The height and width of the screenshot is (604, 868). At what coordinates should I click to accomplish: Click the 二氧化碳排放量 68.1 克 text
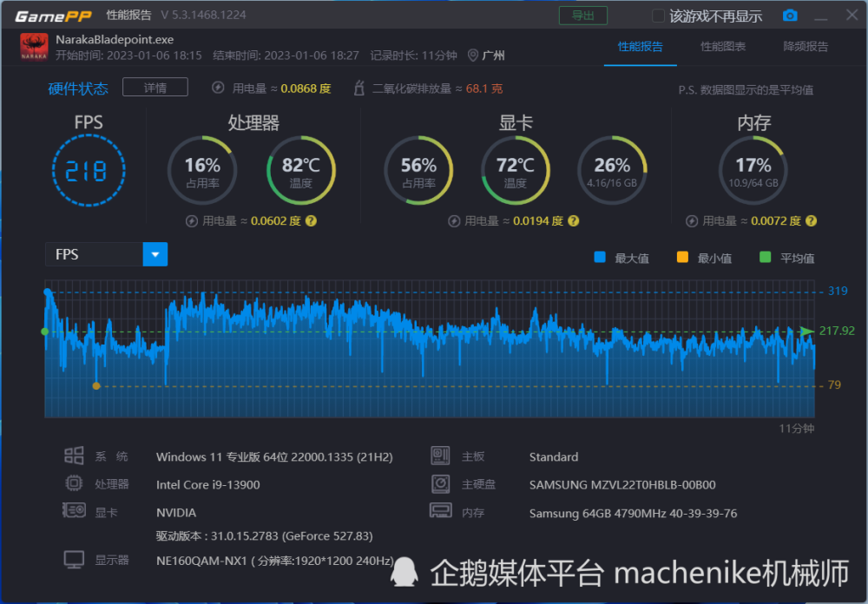(437, 89)
